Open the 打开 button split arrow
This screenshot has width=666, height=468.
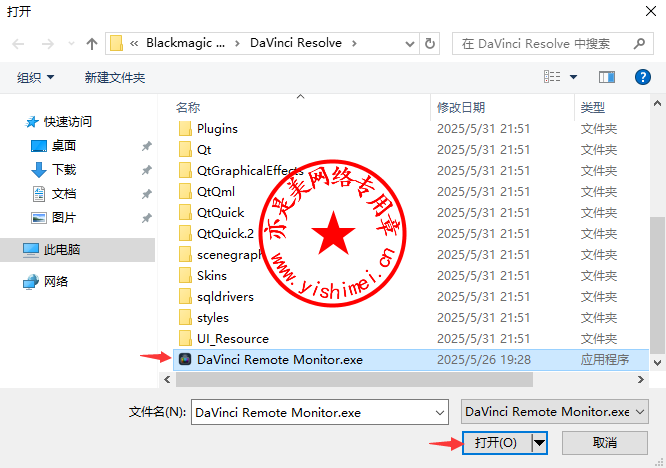[539, 443]
